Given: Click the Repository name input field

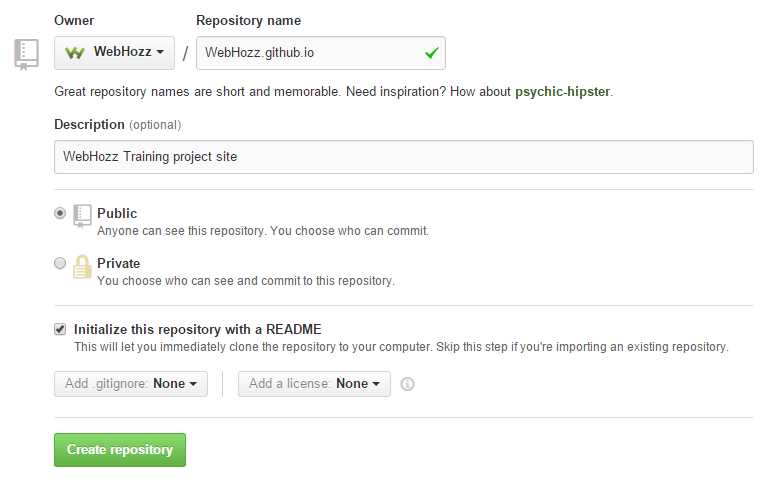Looking at the screenshot, I should pos(321,53).
